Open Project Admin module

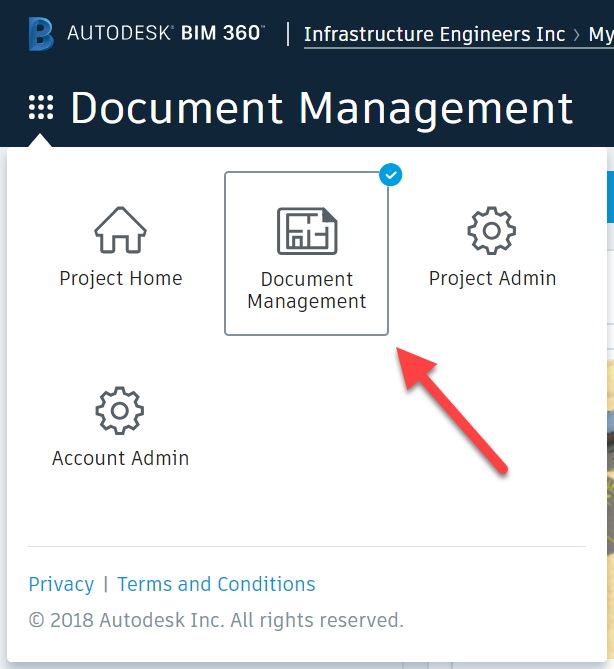(x=492, y=247)
